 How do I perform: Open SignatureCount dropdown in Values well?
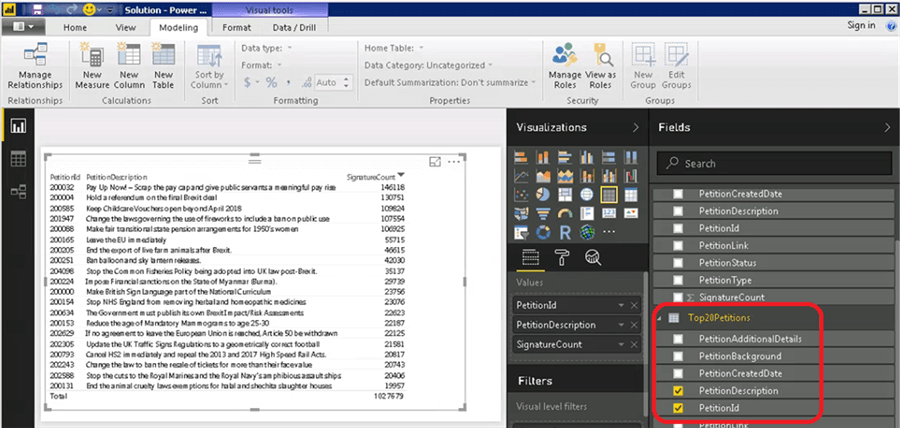[621, 345]
